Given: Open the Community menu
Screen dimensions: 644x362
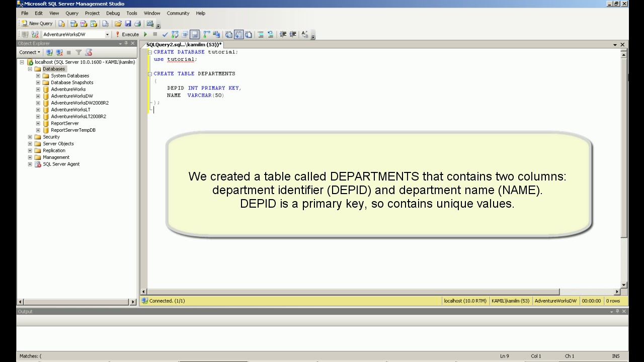Looking at the screenshot, I should coord(178,13).
